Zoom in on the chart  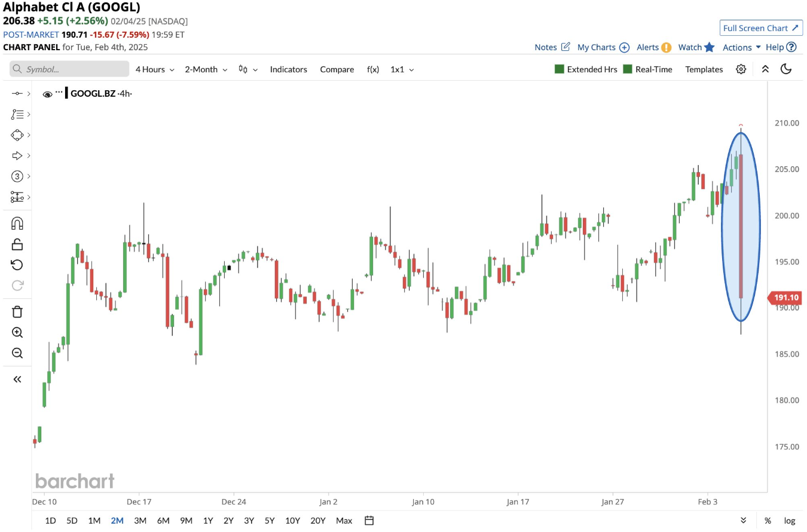17,333
